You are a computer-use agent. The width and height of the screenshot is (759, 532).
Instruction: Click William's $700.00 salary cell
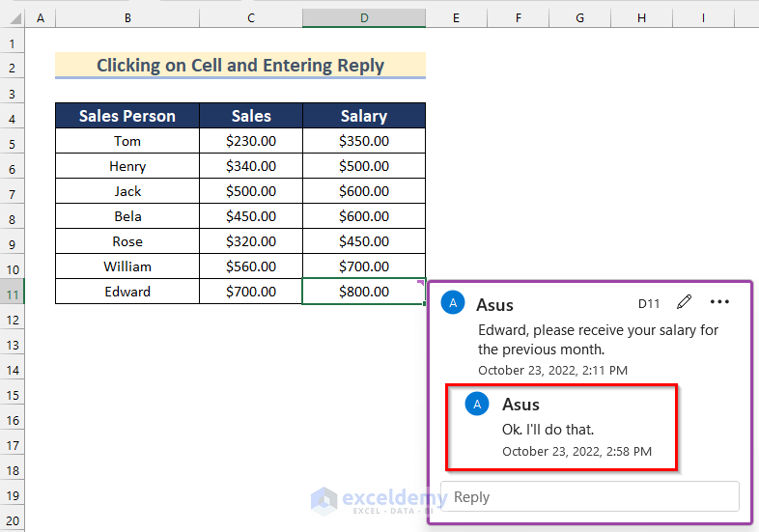click(x=364, y=266)
